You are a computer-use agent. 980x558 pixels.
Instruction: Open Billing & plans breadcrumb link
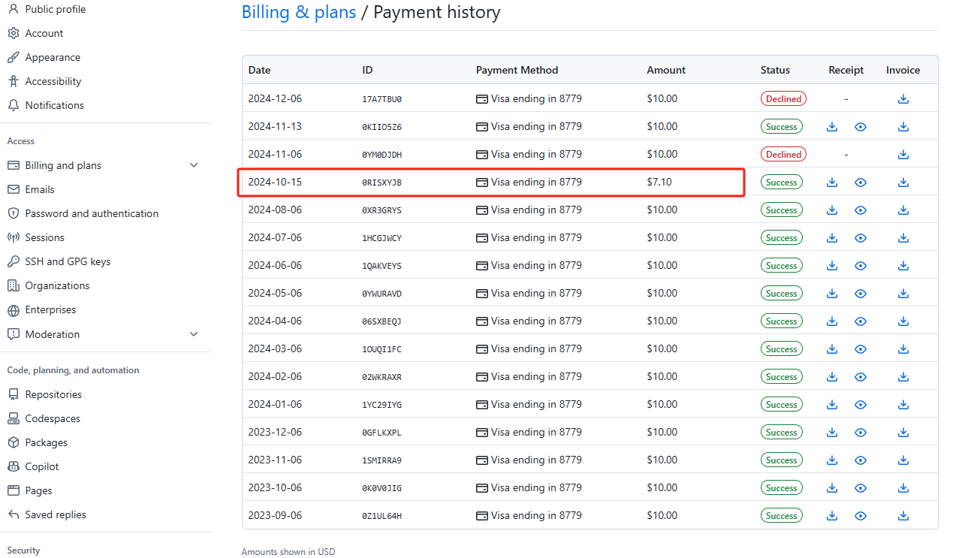pos(299,12)
